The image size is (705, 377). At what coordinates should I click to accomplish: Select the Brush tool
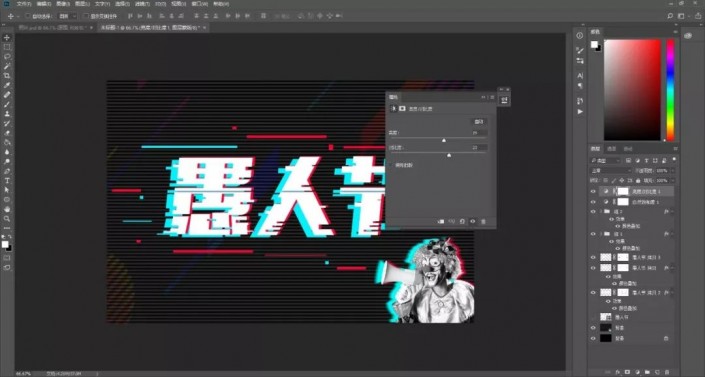pyautogui.click(x=7, y=104)
